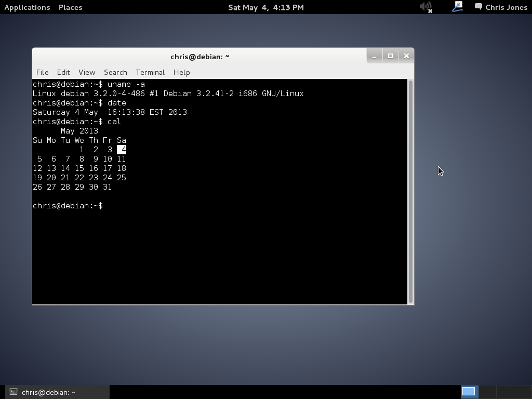The height and width of the screenshot is (399, 532).
Task: Close the terminal window
Action: coord(406,56)
